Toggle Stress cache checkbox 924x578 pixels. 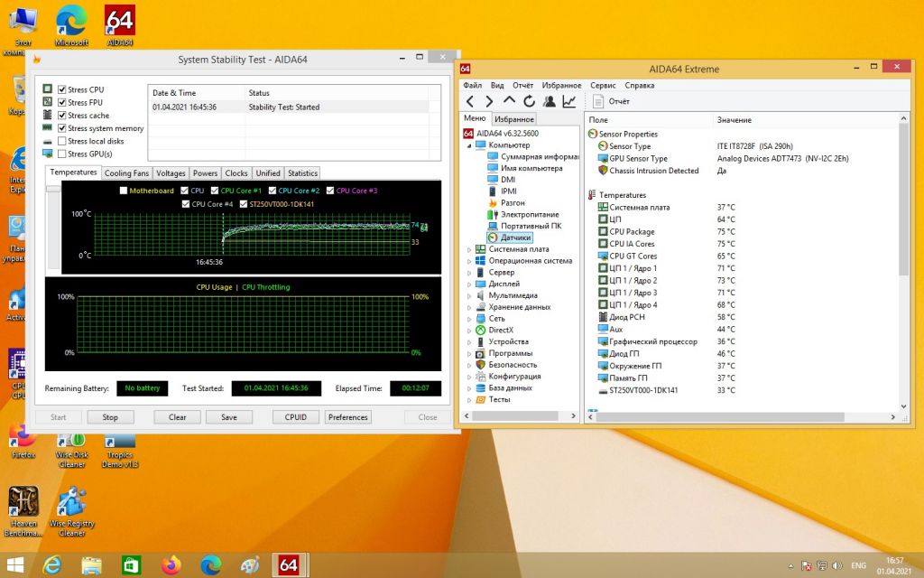click(x=62, y=116)
